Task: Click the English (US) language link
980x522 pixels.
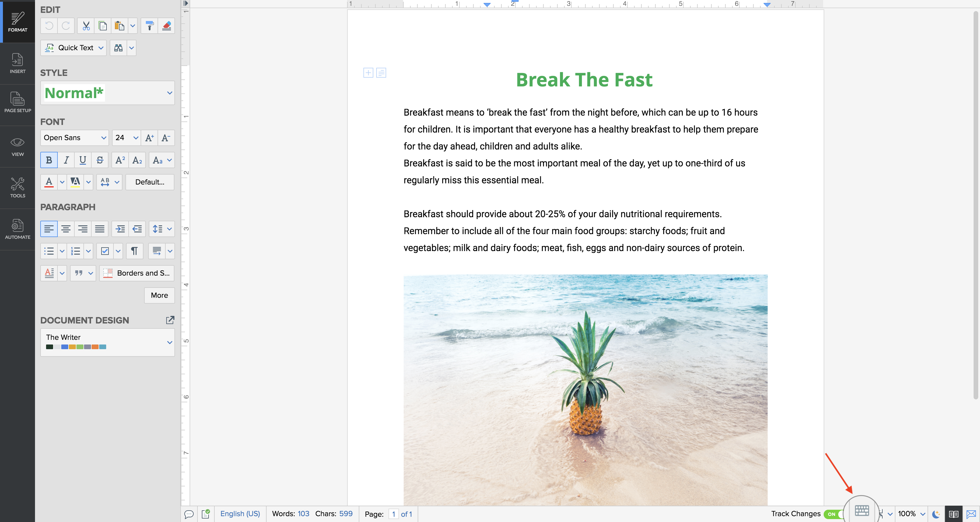Action: [240, 514]
